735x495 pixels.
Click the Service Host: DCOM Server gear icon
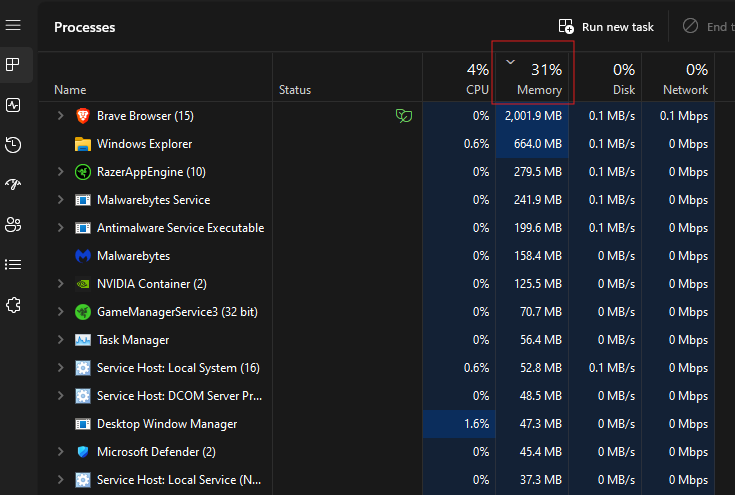pyautogui.click(x=83, y=396)
